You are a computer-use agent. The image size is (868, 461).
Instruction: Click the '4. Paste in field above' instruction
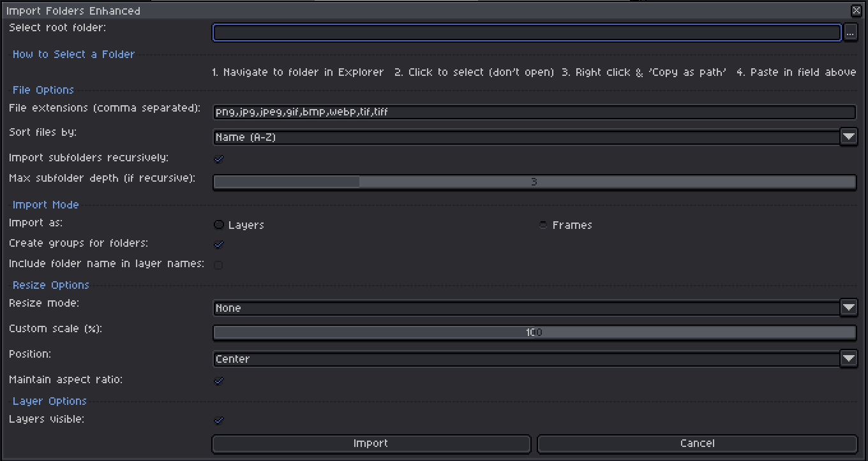click(797, 73)
